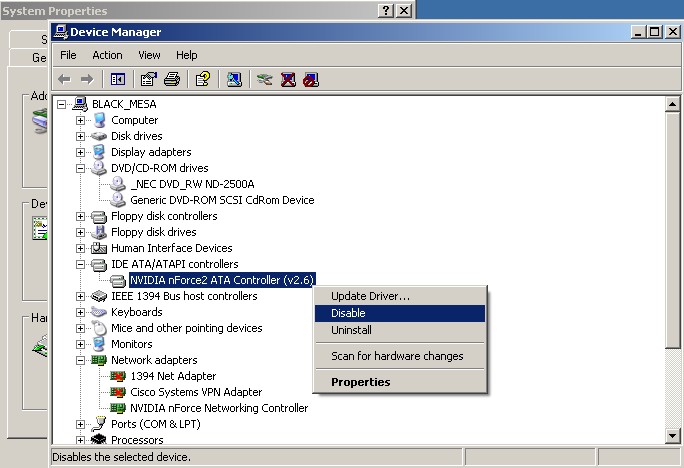Collapse the DVD/CD-ROM drives node
Screen dimensions: 684x468
pyautogui.click(x=81, y=168)
